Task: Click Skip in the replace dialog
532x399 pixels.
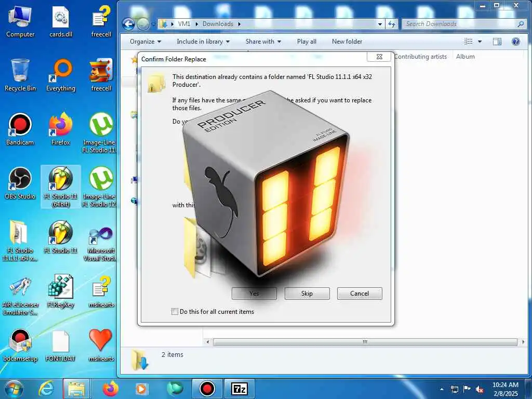Action: pos(307,294)
